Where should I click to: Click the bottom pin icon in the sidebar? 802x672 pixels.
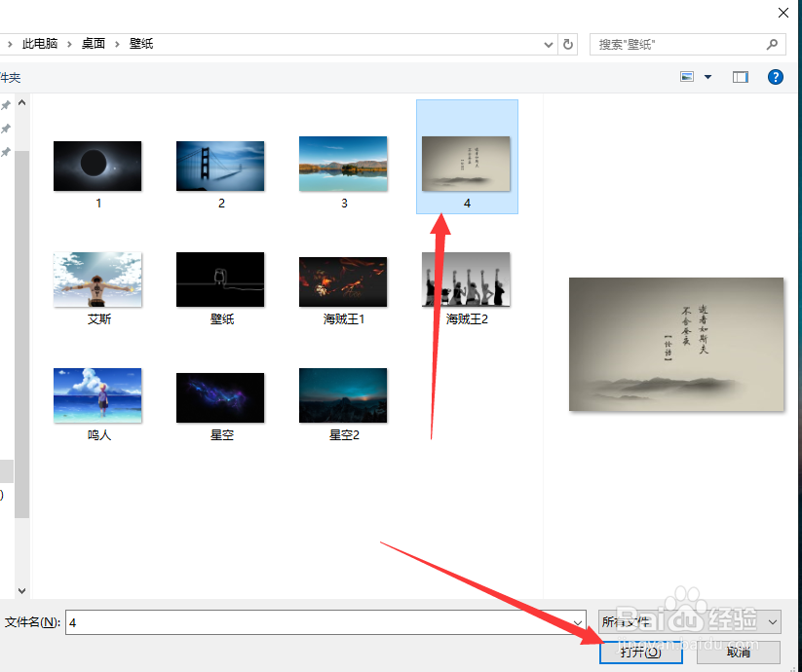5,151
